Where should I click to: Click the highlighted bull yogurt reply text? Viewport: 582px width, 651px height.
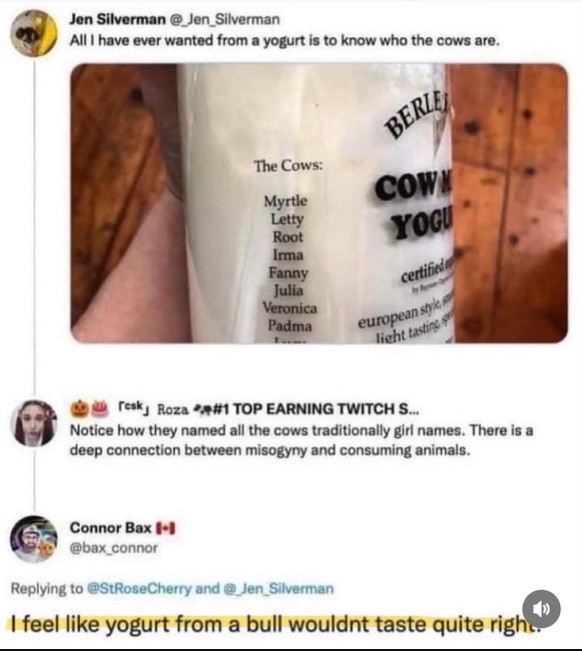pyautogui.click(x=273, y=624)
